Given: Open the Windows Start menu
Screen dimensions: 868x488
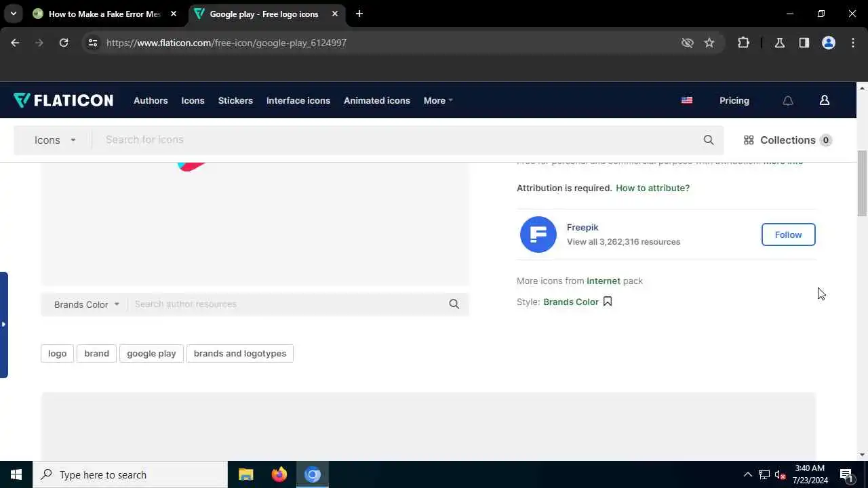Looking at the screenshot, I should (16, 474).
